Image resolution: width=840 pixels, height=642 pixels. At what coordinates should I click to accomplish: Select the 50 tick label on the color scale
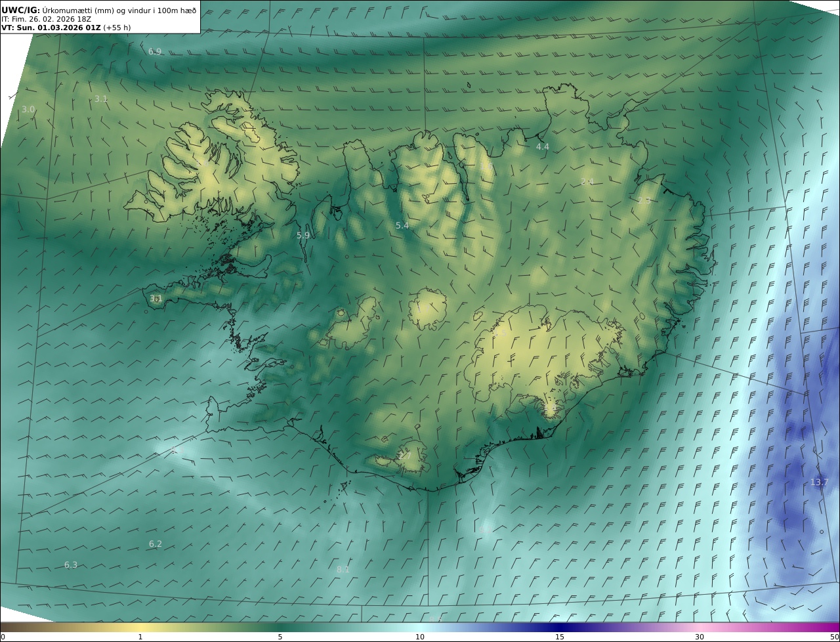[x=834, y=637]
